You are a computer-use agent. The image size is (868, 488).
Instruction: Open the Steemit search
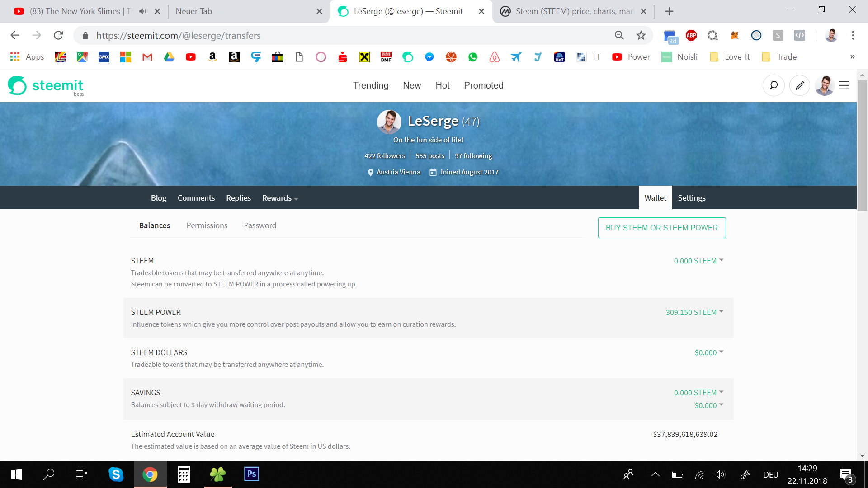(x=774, y=85)
